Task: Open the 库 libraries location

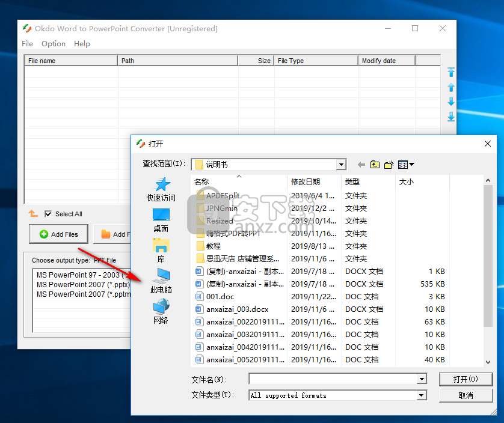Action: tap(161, 251)
